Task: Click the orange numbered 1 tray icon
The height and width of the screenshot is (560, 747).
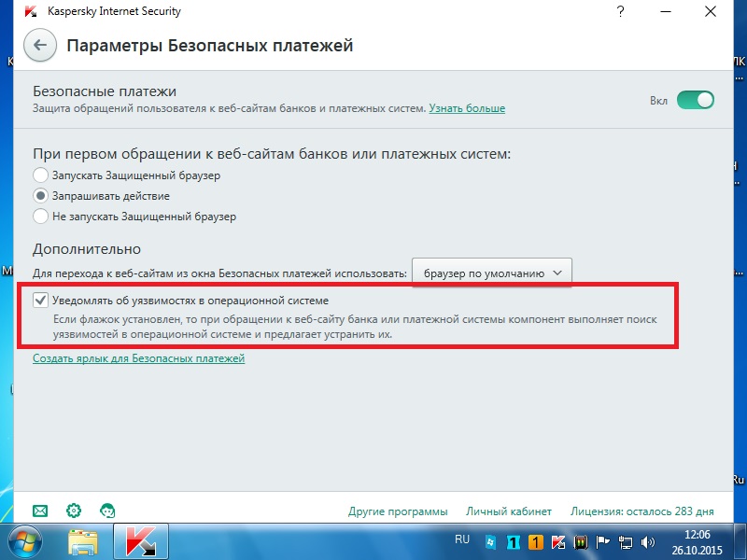Action: (x=535, y=542)
